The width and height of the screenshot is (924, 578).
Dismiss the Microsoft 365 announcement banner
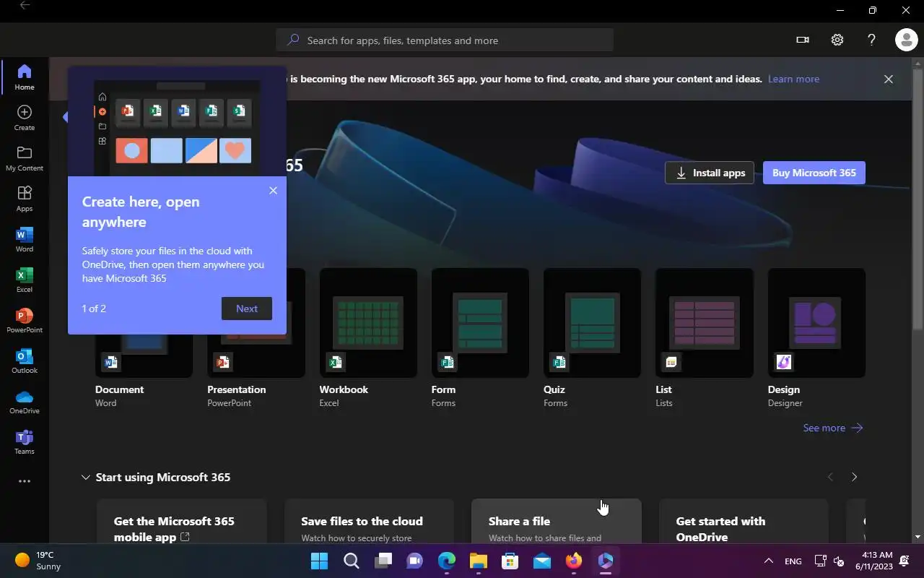click(x=889, y=79)
